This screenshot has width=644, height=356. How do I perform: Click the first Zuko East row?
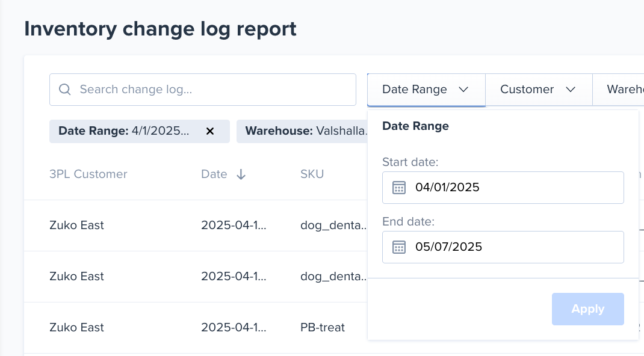(76, 226)
